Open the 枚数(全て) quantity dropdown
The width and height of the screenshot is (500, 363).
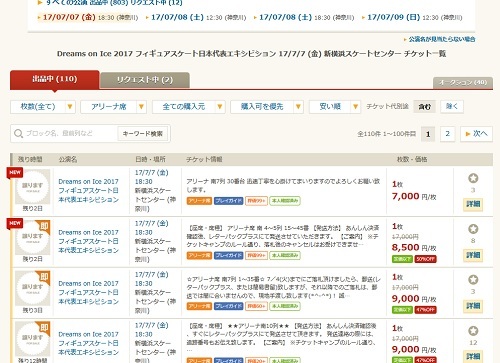(43, 107)
